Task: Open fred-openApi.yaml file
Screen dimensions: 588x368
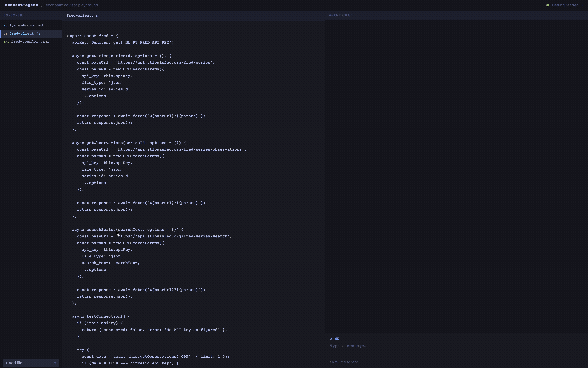Action: pos(31,42)
